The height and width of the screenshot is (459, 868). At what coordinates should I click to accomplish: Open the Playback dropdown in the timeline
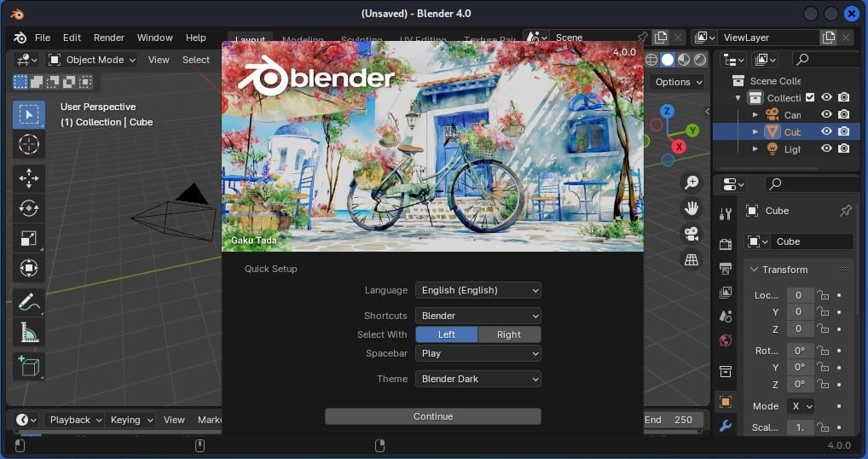pyautogui.click(x=75, y=420)
